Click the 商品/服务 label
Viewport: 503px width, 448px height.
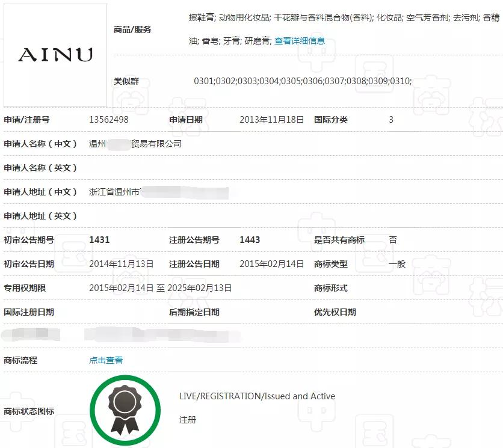coord(132,29)
